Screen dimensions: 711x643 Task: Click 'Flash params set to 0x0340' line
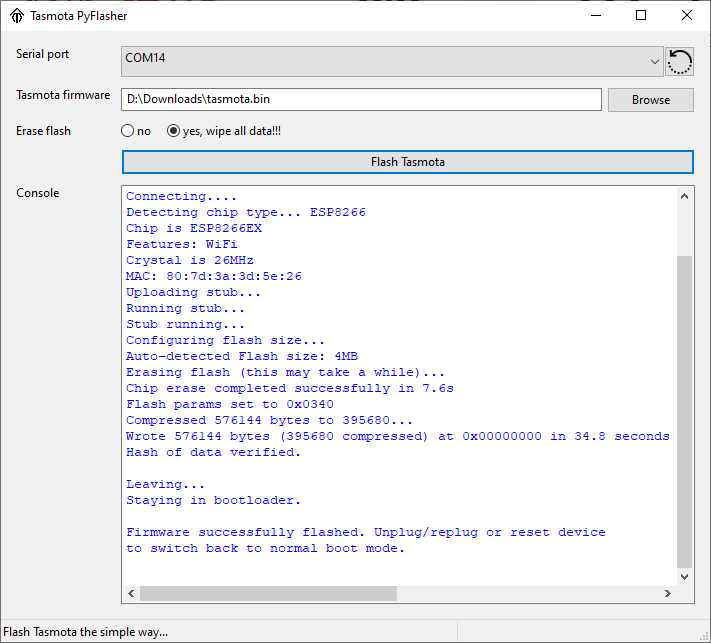[x=230, y=404]
